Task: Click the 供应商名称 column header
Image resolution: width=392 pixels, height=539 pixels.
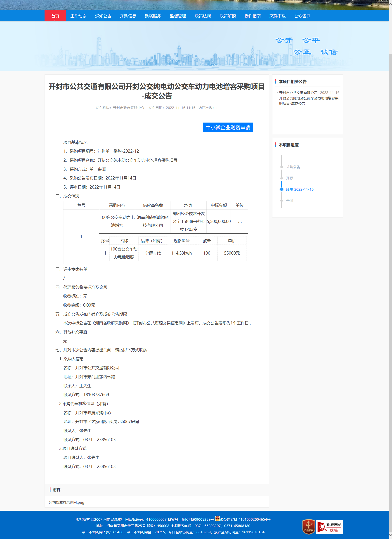Action: 153,205
